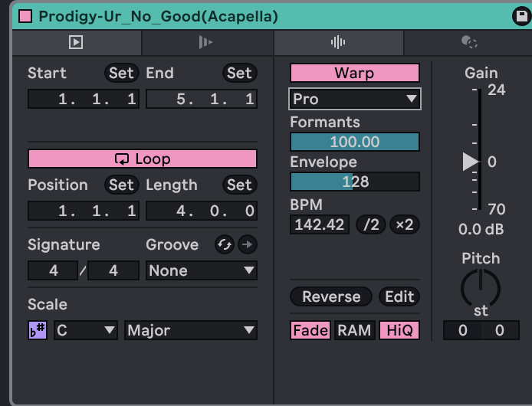The height and width of the screenshot is (406, 532).
Task: Click the 0.0 dB gain value
Action: 481,230
